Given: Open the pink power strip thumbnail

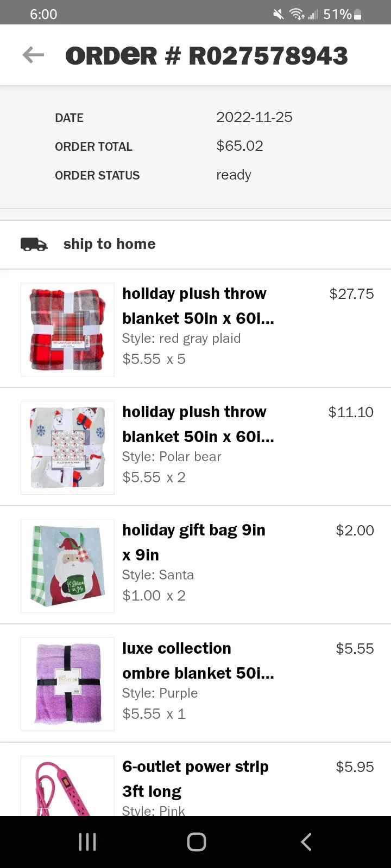Looking at the screenshot, I should (67, 787).
